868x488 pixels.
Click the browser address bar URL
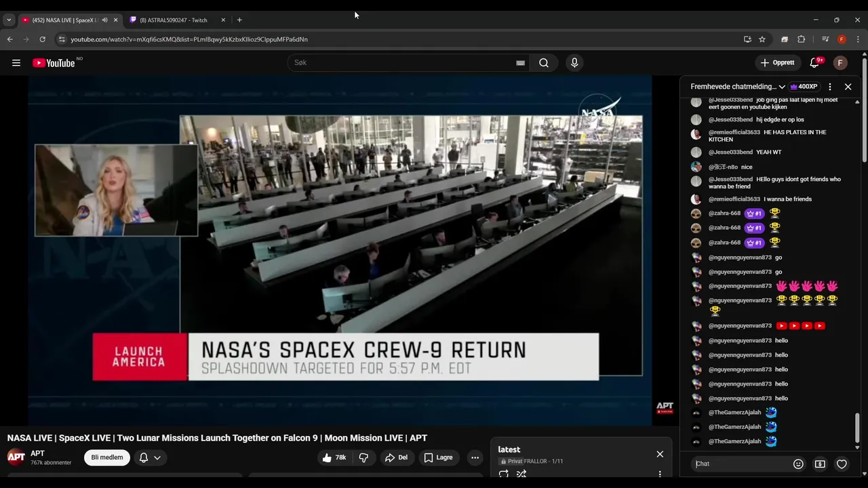pos(189,39)
